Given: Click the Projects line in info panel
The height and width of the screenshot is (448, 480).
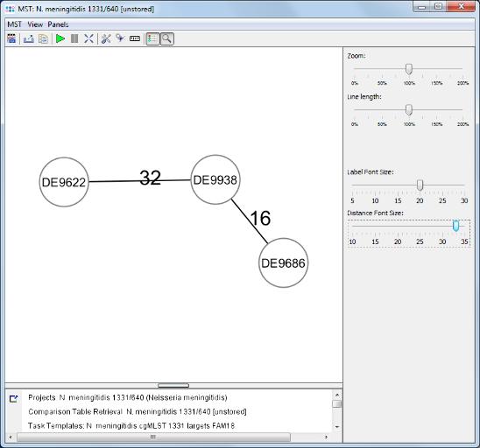Looking at the screenshot, I should (x=128, y=397).
